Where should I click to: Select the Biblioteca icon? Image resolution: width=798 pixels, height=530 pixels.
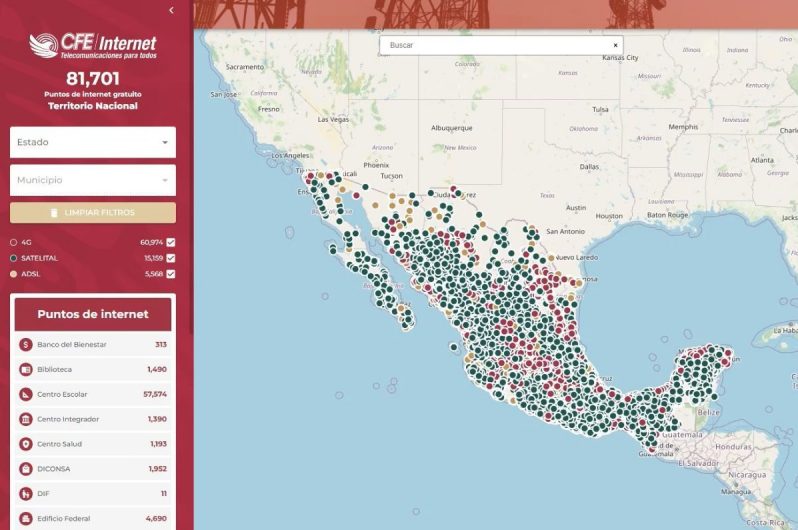tap(25, 370)
